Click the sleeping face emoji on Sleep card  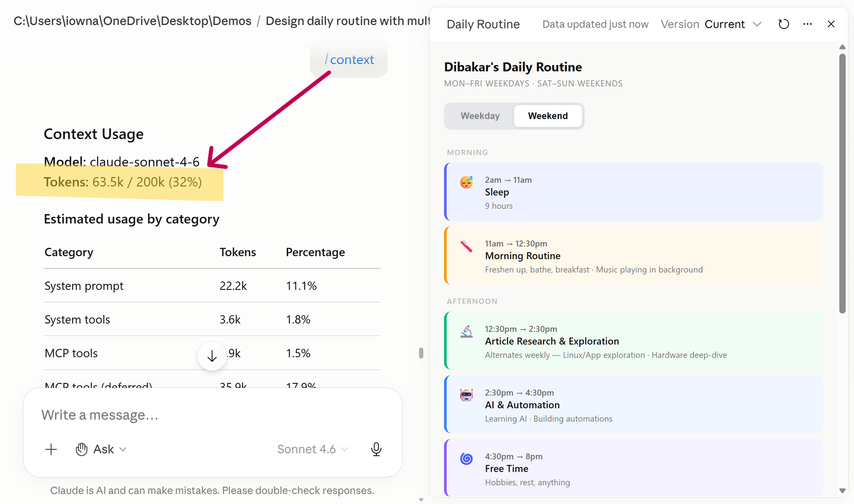coord(467,182)
